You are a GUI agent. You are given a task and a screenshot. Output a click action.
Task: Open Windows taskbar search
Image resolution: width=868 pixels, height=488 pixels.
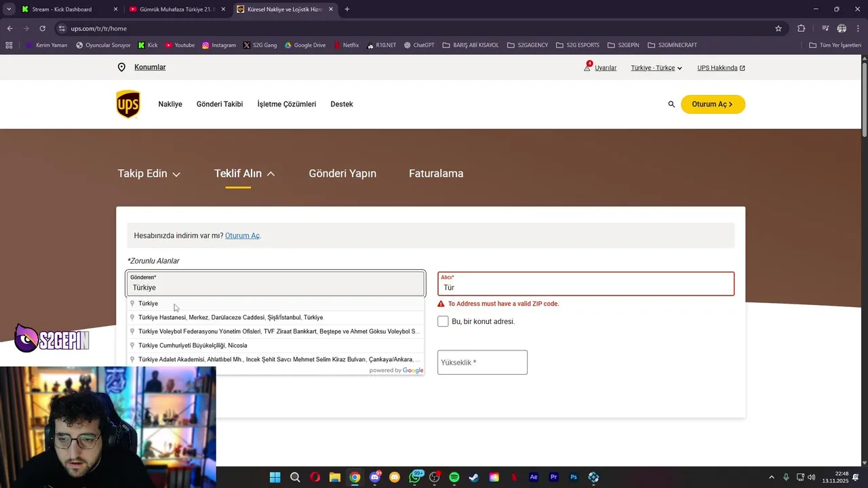(295, 477)
